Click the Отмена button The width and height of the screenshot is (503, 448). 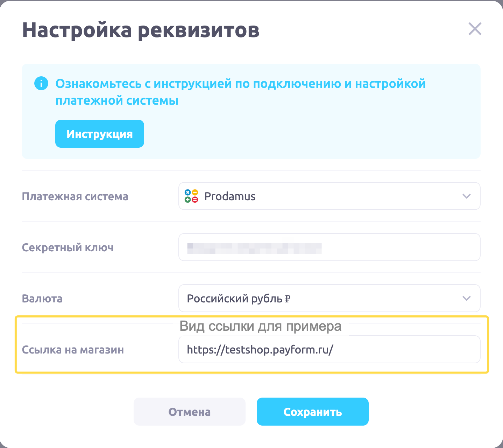coord(189,412)
